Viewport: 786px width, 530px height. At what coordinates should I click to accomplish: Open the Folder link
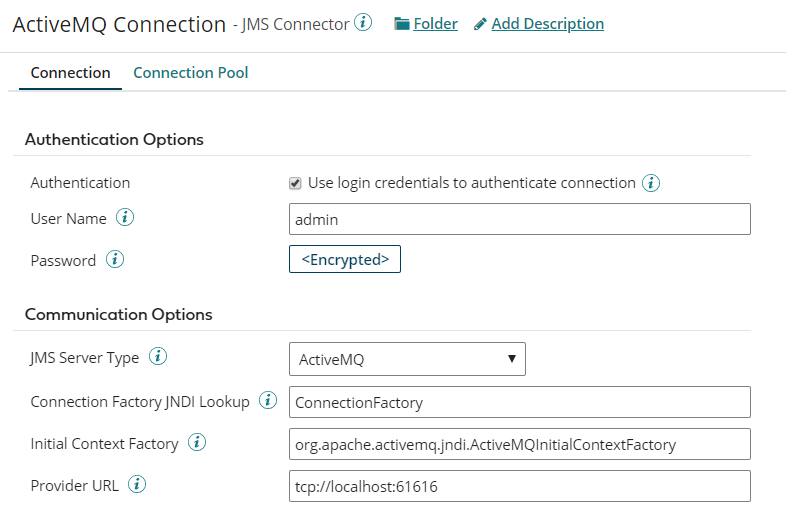[435, 24]
